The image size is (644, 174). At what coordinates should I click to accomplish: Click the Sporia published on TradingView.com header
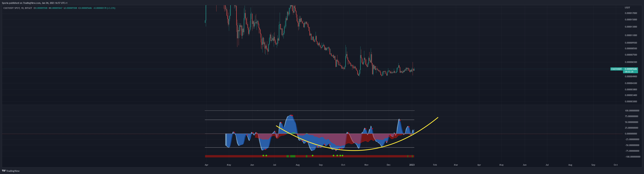pyautogui.click(x=35, y=3)
